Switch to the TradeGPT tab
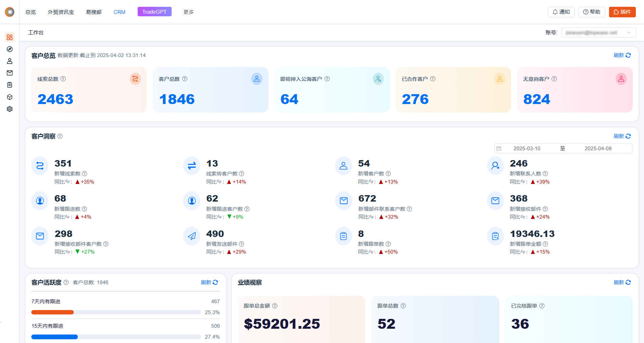Image resolution: width=644 pixels, height=343 pixels. click(154, 11)
